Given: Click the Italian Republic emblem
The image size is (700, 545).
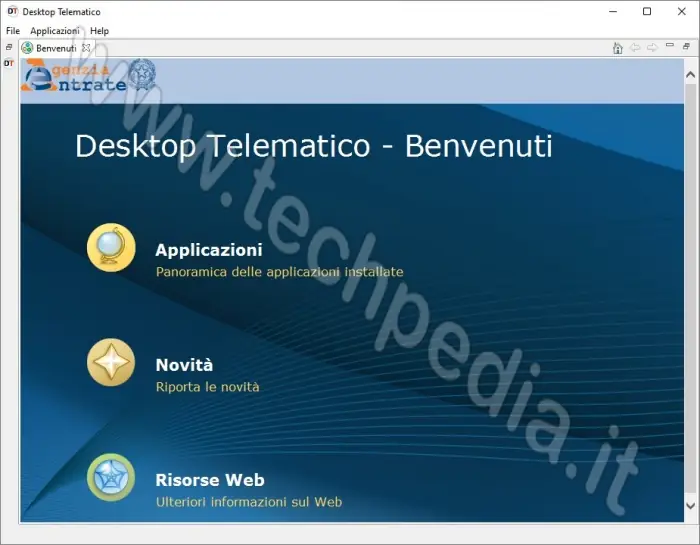Looking at the screenshot, I should pyautogui.click(x=142, y=75).
